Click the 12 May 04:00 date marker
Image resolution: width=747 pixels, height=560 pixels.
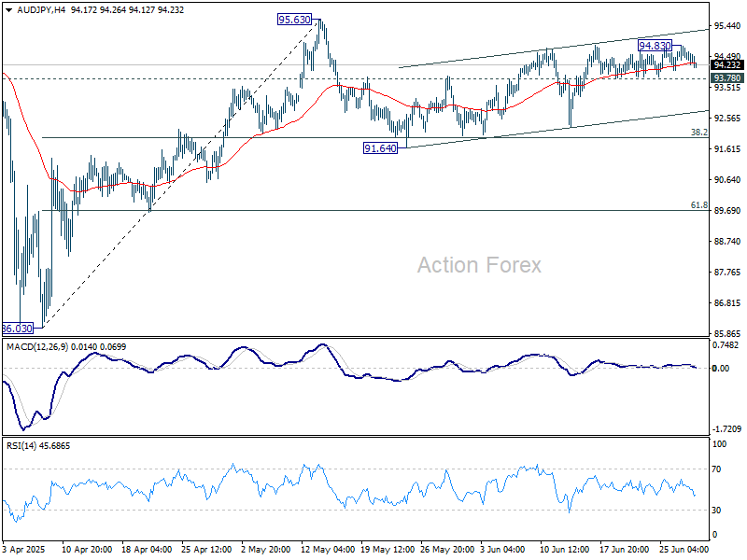click(328, 549)
